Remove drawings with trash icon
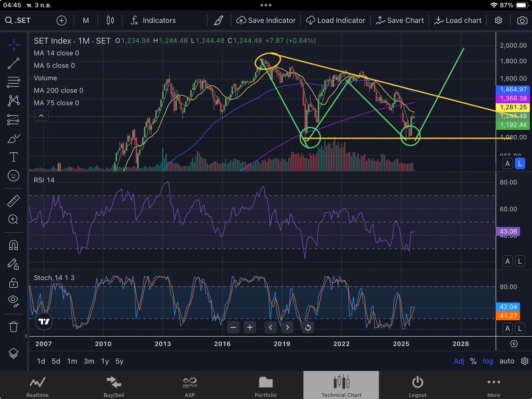This screenshot has width=532, height=399. point(13,327)
